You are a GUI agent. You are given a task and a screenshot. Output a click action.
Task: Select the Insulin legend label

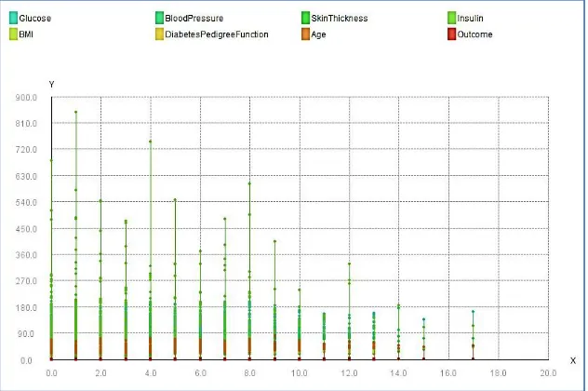pyautogui.click(x=470, y=19)
